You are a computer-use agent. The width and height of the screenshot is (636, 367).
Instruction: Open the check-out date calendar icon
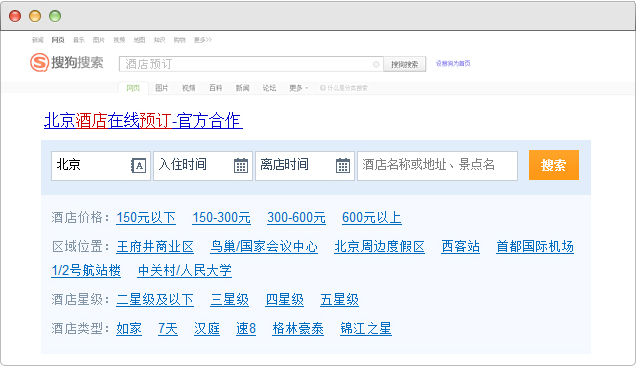tap(343, 165)
